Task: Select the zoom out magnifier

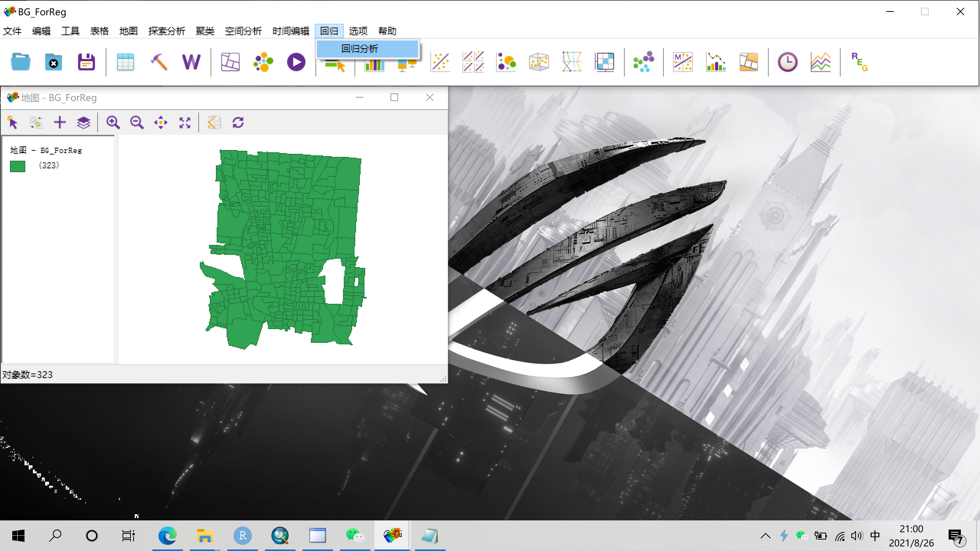Action: pyautogui.click(x=137, y=122)
